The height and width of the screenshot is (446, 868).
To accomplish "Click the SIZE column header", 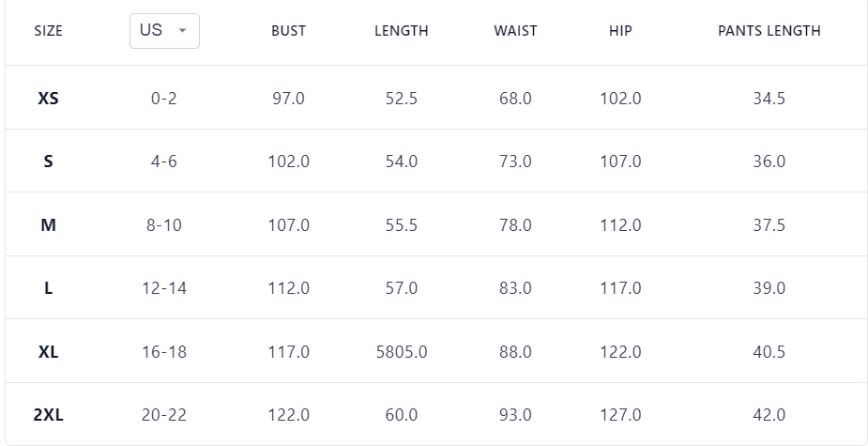I will 48,31.
